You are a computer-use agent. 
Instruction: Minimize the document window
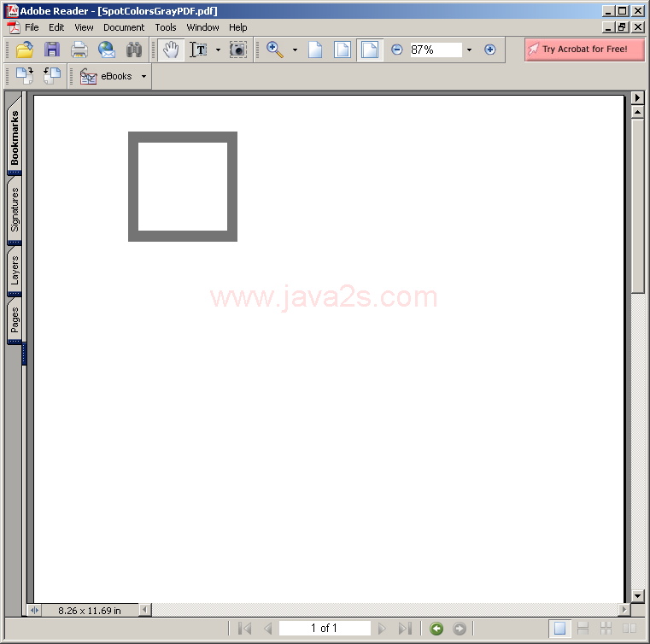(x=608, y=27)
